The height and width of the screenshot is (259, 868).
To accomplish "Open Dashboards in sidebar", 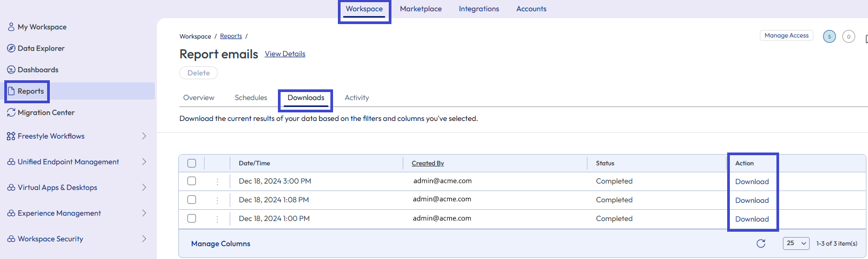I will pyautogui.click(x=38, y=70).
